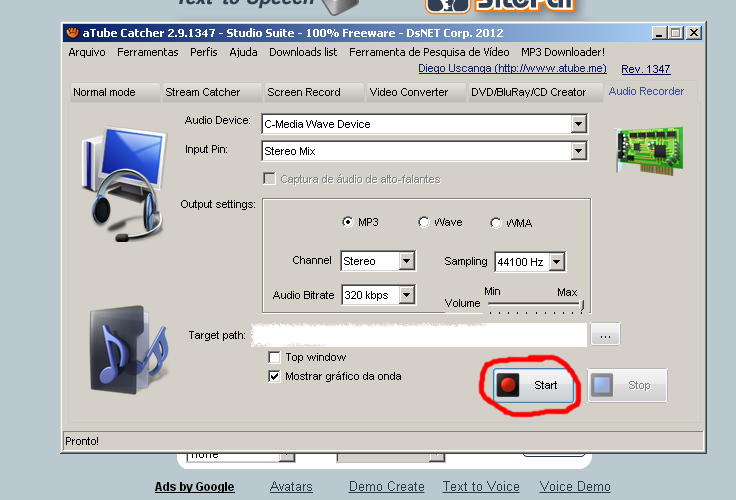This screenshot has width=736, height=500.
Task: Open Avatars link on the web page
Action: click(x=291, y=487)
